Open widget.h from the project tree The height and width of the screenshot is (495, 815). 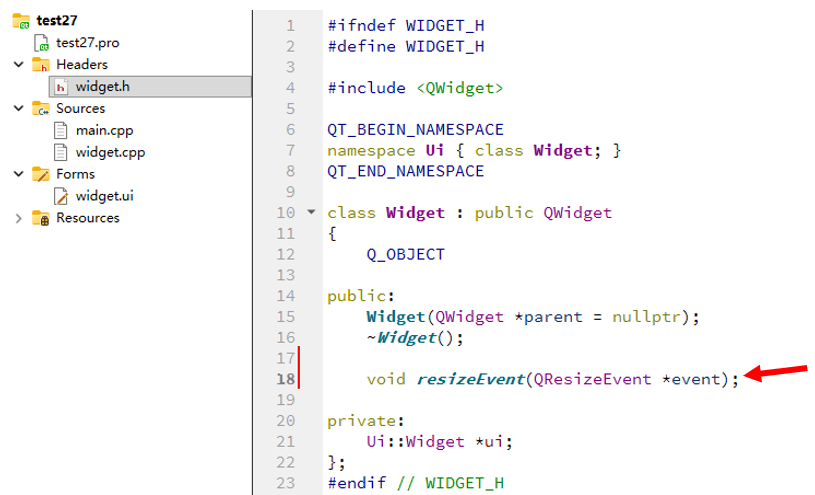coord(103,86)
